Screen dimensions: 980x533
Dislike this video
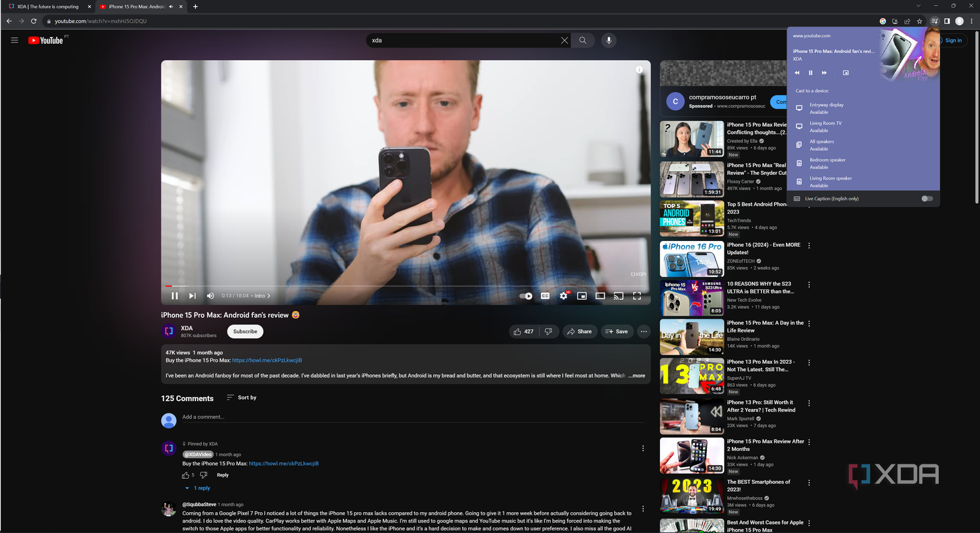pos(548,332)
